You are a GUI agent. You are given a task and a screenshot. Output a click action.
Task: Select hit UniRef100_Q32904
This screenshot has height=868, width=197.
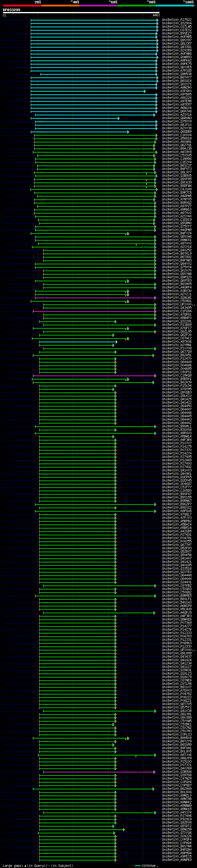pyautogui.click(x=177, y=23)
